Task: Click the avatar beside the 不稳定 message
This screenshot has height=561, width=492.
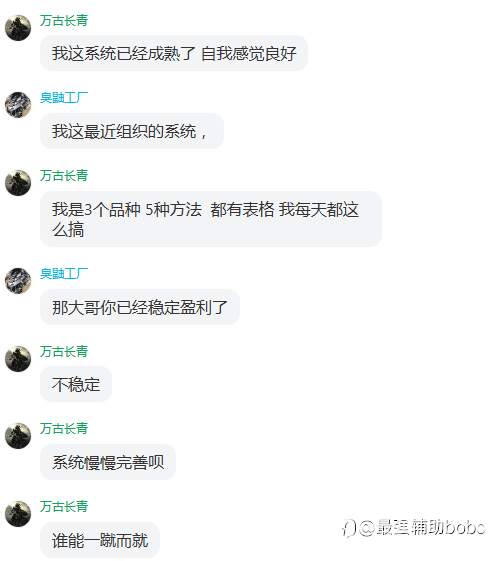Action: [x=18, y=358]
